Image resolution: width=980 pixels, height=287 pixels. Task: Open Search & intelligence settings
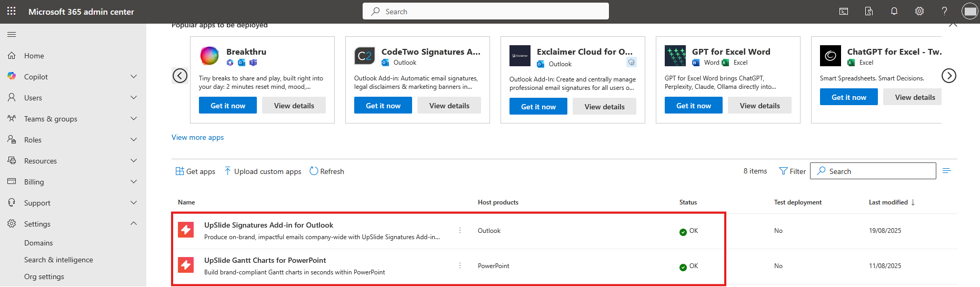58,260
